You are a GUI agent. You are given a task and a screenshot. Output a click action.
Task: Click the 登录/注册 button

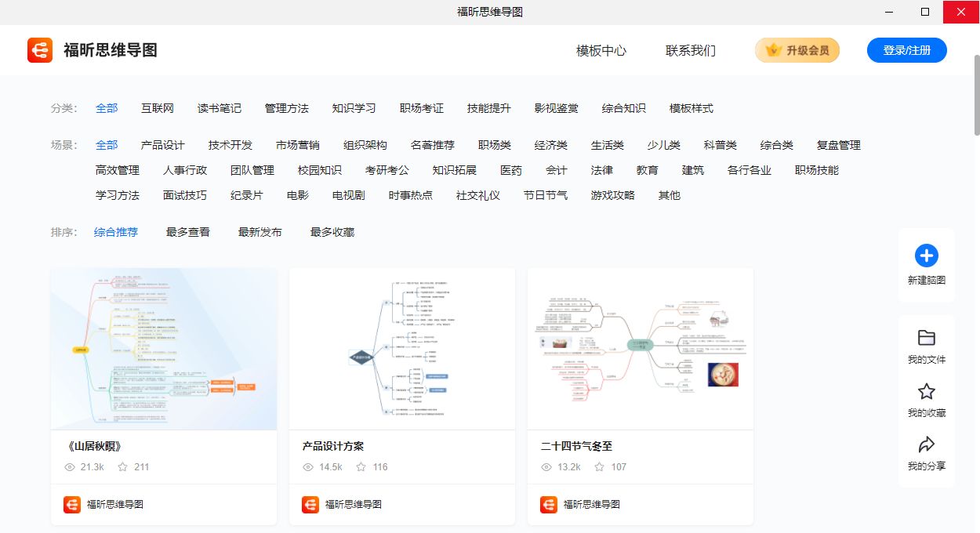tap(907, 49)
